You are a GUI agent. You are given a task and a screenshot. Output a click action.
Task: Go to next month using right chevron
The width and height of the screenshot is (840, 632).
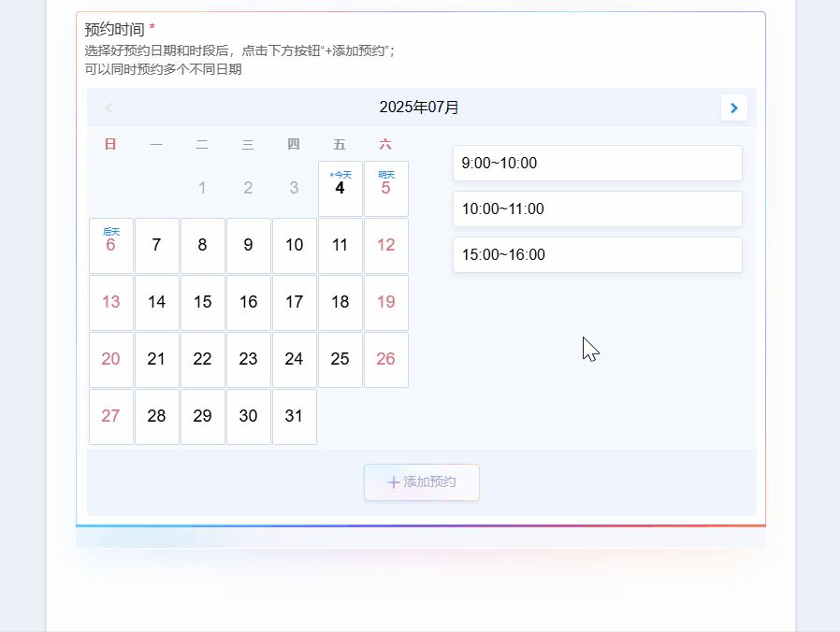pos(733,108)
